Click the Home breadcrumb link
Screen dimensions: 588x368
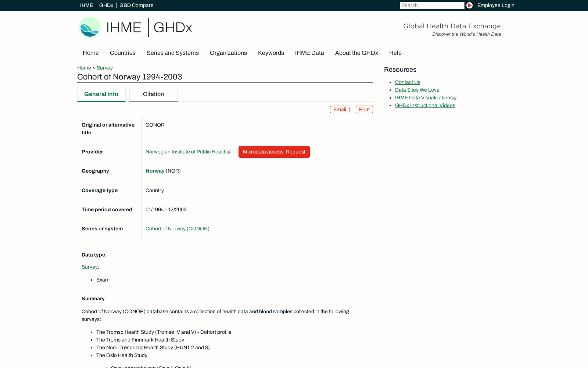point(84,68)
